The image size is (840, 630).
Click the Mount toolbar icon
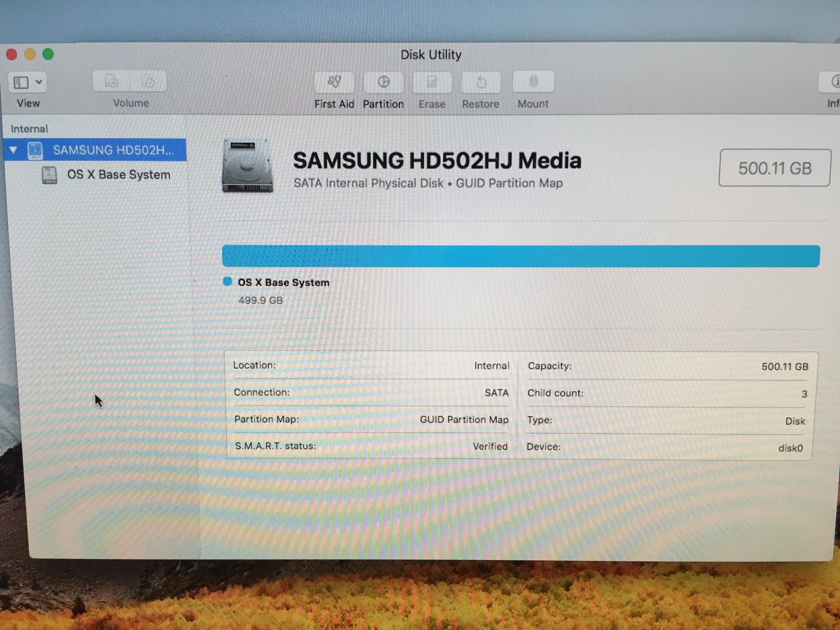(x=533, y=82)
